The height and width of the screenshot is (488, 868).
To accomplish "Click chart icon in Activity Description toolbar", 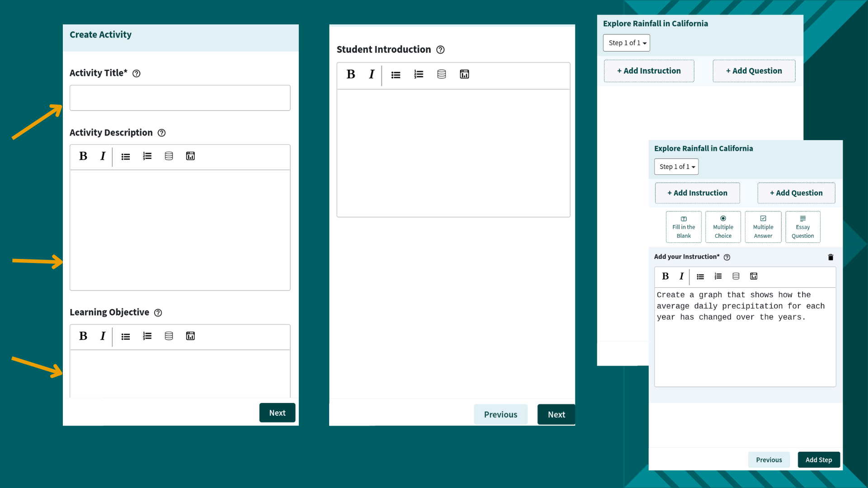I will click(190, 156).
